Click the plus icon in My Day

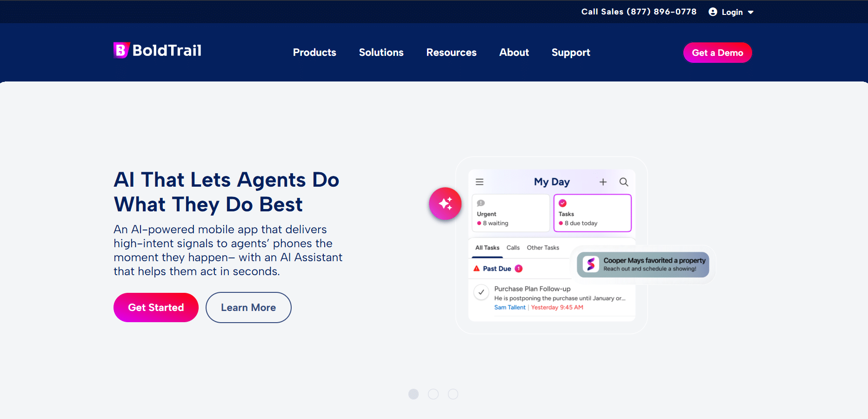(x=603, y=182)
